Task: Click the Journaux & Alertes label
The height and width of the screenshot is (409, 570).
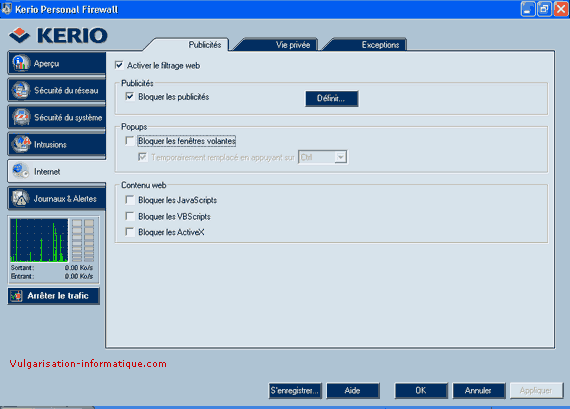Action: click(x=65, y=199)
